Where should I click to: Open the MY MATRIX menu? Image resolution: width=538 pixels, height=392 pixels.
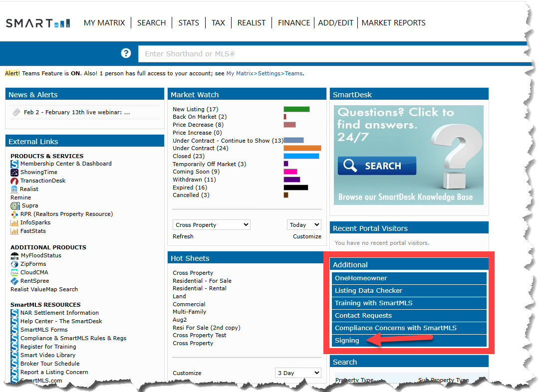(x=104, y=23)
